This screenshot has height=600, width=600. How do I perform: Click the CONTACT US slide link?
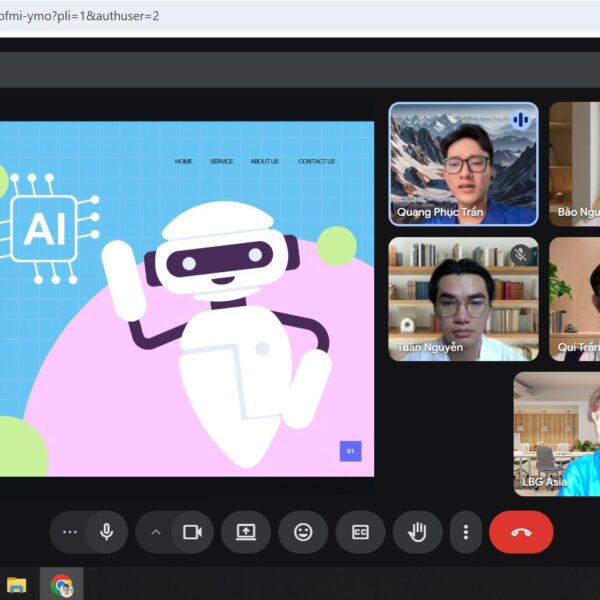click(316, 161)
